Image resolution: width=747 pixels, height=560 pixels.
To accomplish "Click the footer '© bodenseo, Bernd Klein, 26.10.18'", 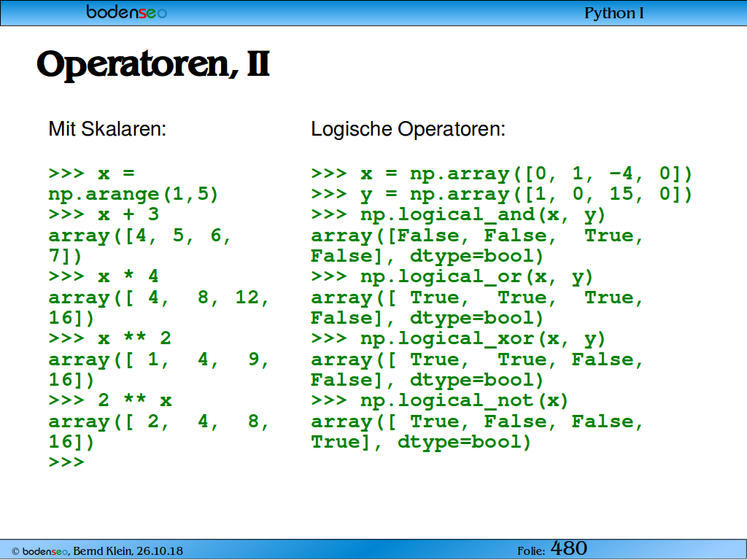I will 97,551.
